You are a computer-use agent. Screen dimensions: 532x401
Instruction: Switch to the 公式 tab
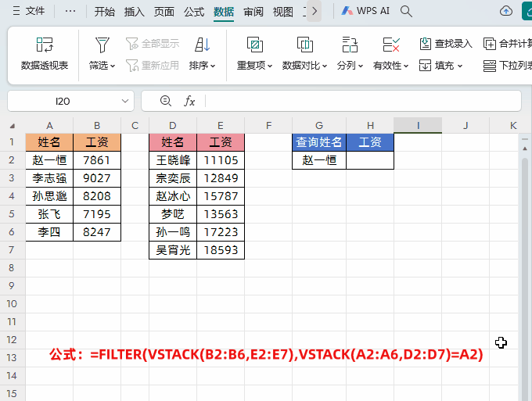point(194,12)
